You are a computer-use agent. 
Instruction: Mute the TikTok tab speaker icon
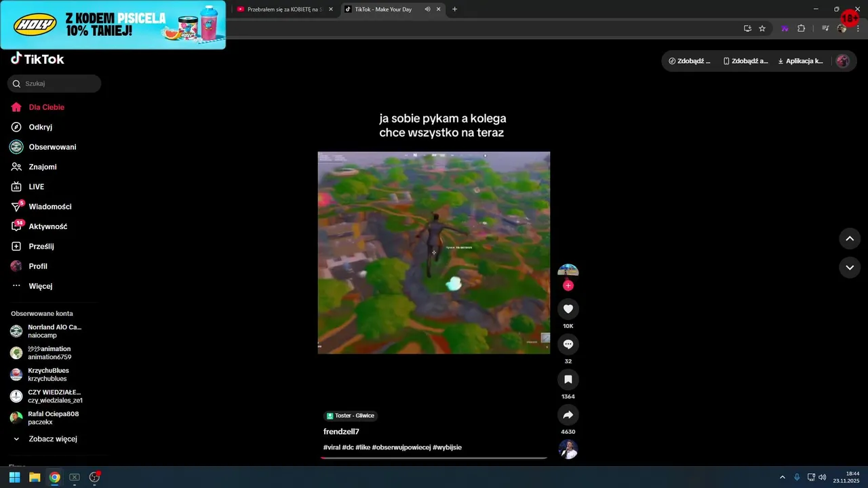428,9
